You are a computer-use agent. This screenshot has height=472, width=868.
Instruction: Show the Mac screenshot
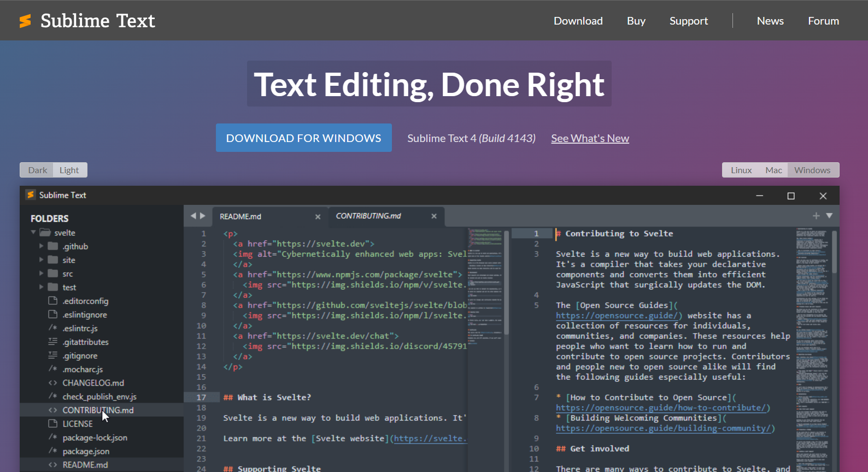coord(773,170)
